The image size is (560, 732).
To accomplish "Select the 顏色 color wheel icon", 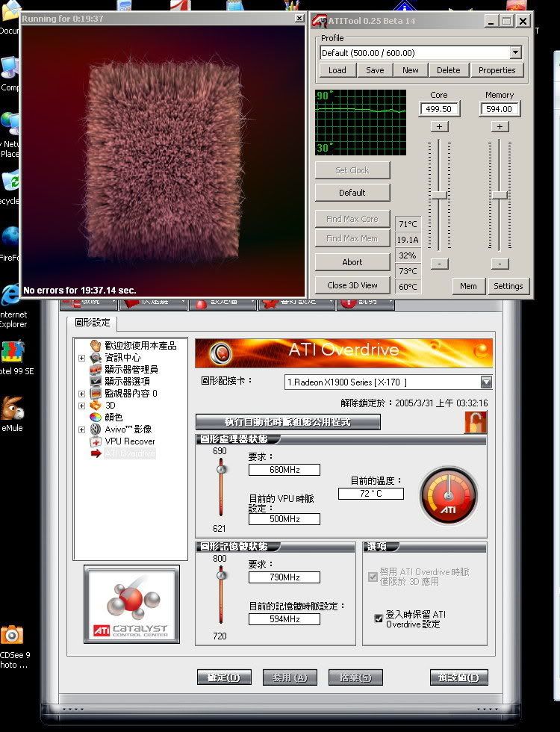I will pyautogui.click(x=96, y=418).
